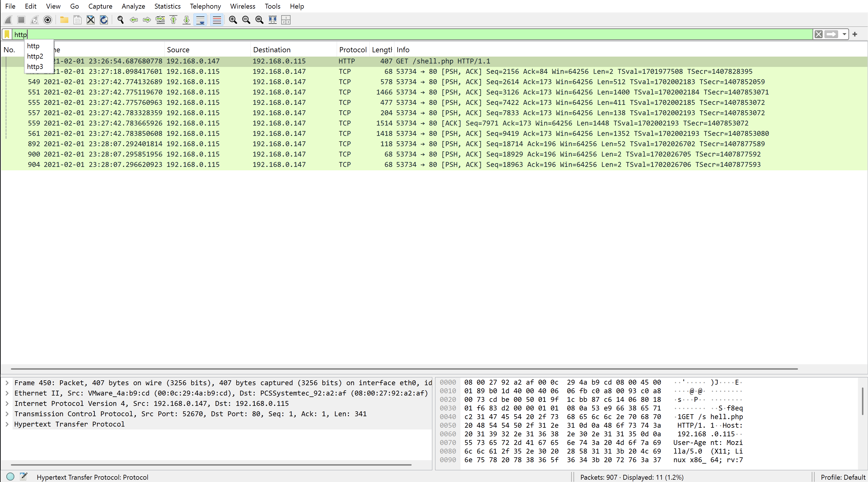Viewport: 868px width, 482px height.
Task: Expand the Frame 450 details
Action: pos(7,383)
